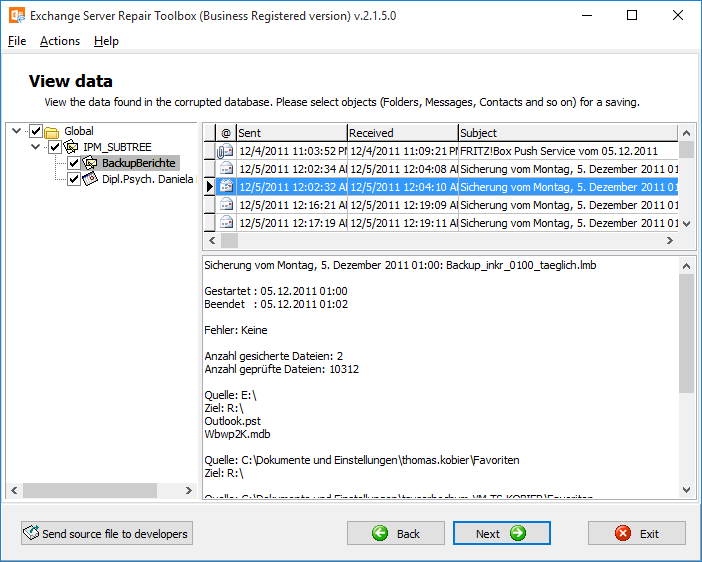Select the Dipl.Psych. Daniela folder label

tap(148, 179)
